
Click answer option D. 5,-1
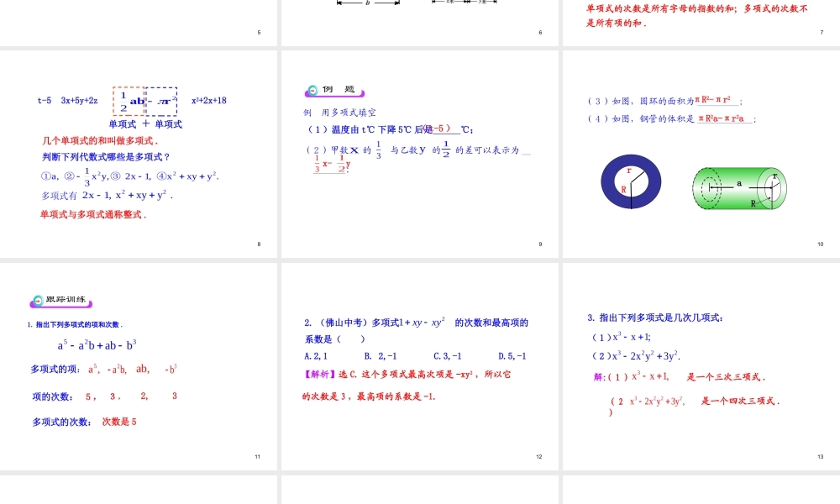(512, 356)
